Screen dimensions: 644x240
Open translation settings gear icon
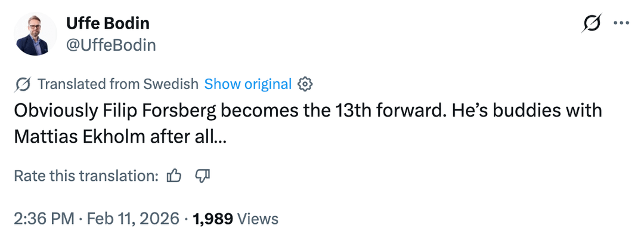[x=305, y=84]
